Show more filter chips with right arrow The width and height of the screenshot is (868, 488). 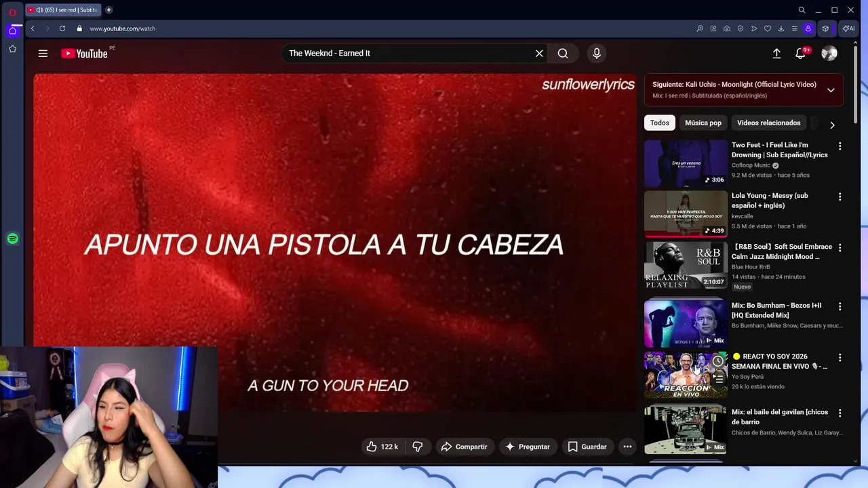pos(832,125)
